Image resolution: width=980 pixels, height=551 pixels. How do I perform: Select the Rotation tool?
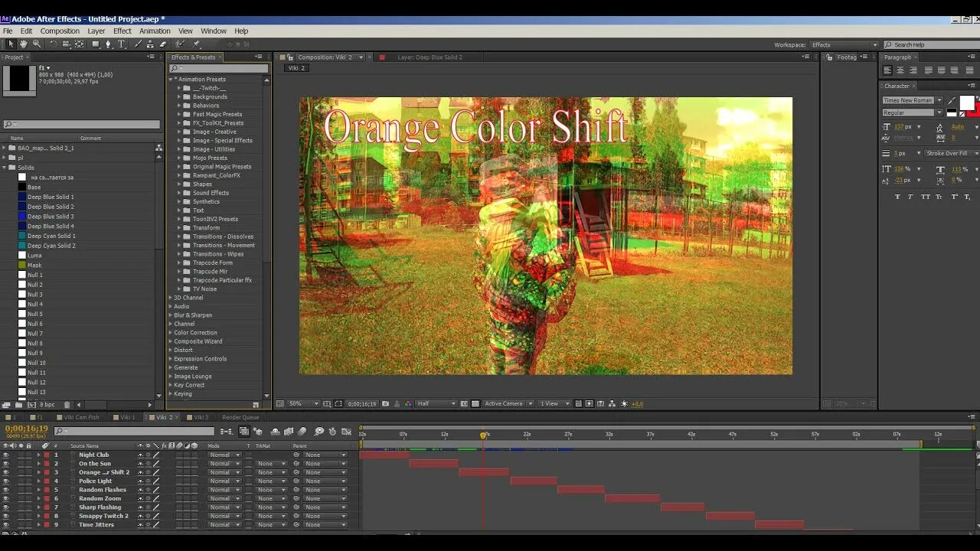(53, 44)
